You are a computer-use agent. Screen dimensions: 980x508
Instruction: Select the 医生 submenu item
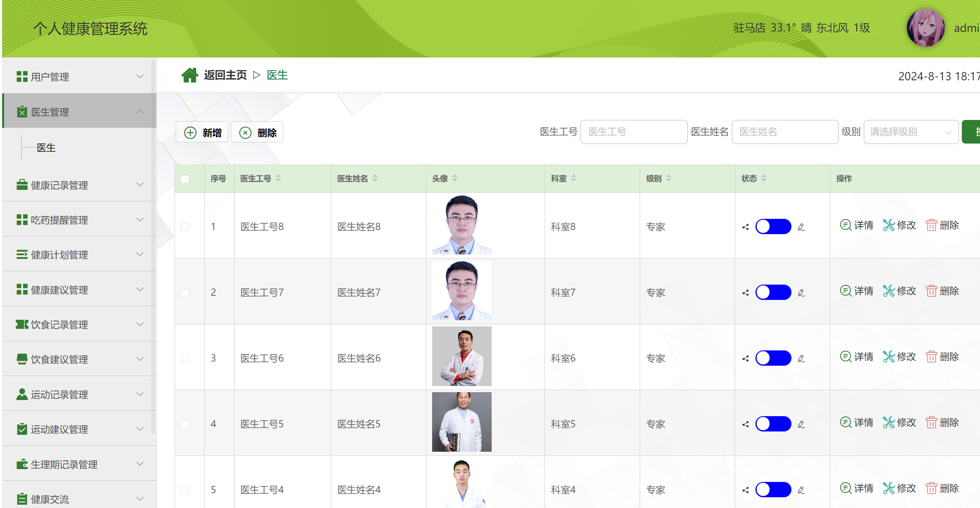(46, 148)
